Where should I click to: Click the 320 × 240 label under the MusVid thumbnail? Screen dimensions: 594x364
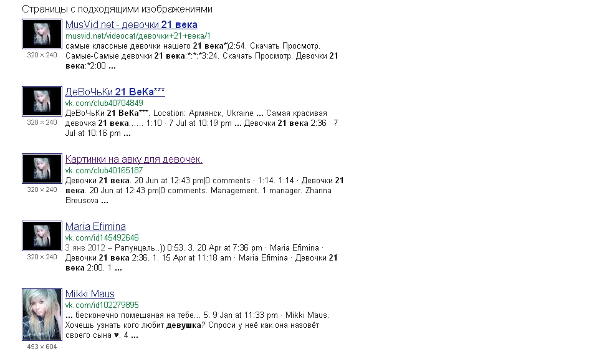(42, 55)
